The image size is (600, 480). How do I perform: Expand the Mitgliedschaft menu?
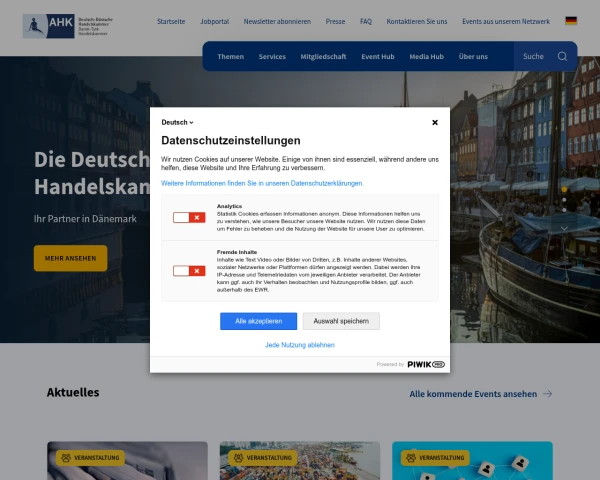[x=323, y=56]
